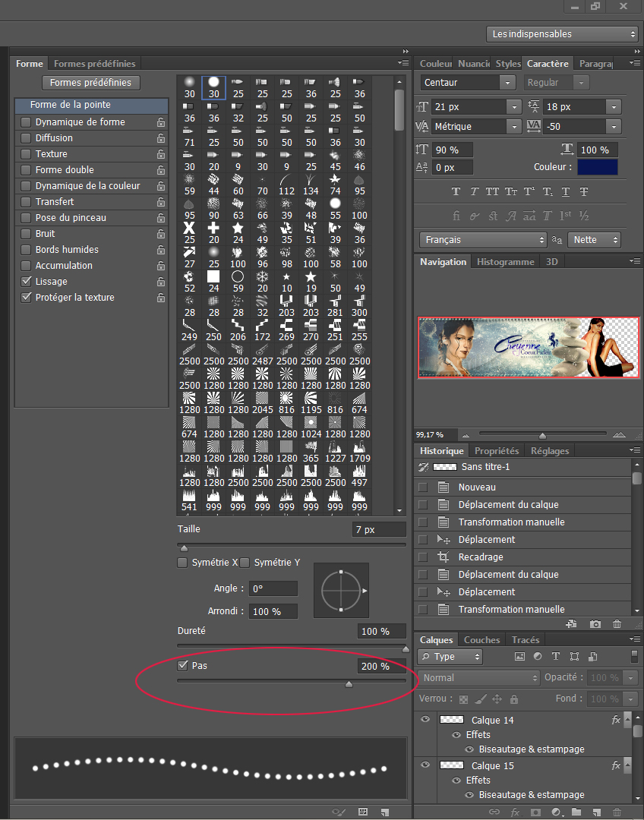Apply faux bold text style

[456, 191]
